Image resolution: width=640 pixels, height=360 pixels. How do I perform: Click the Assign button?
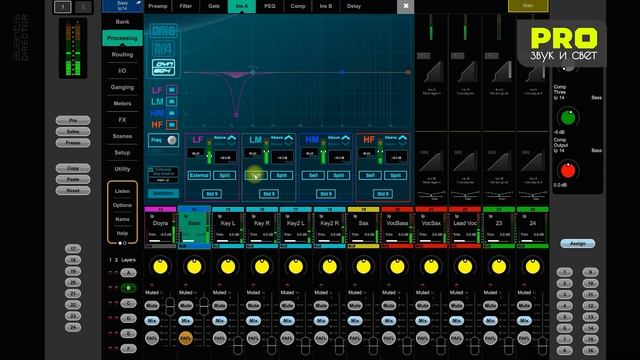pyautogui.click(x=578, y=243)
